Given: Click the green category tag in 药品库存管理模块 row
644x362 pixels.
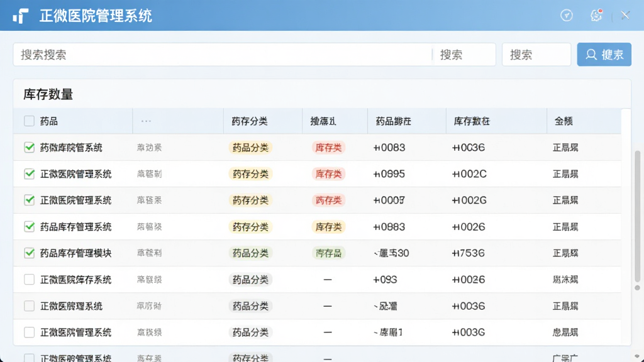Looking at the screenshot, I should pyautogui.click(x=250, y=253).
